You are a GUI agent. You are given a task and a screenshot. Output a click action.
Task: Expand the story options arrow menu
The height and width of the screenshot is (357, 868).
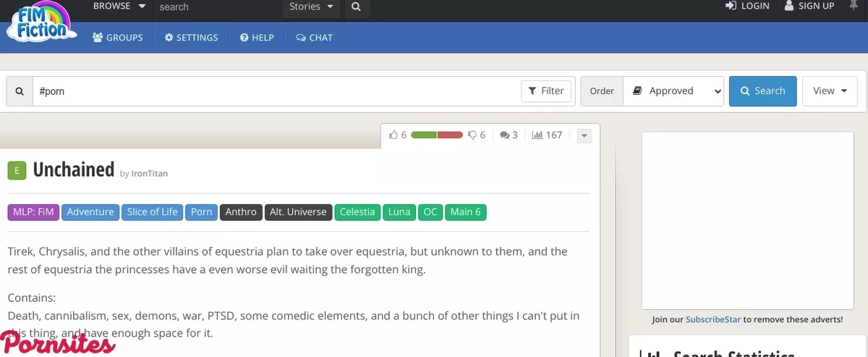point(584,135)
